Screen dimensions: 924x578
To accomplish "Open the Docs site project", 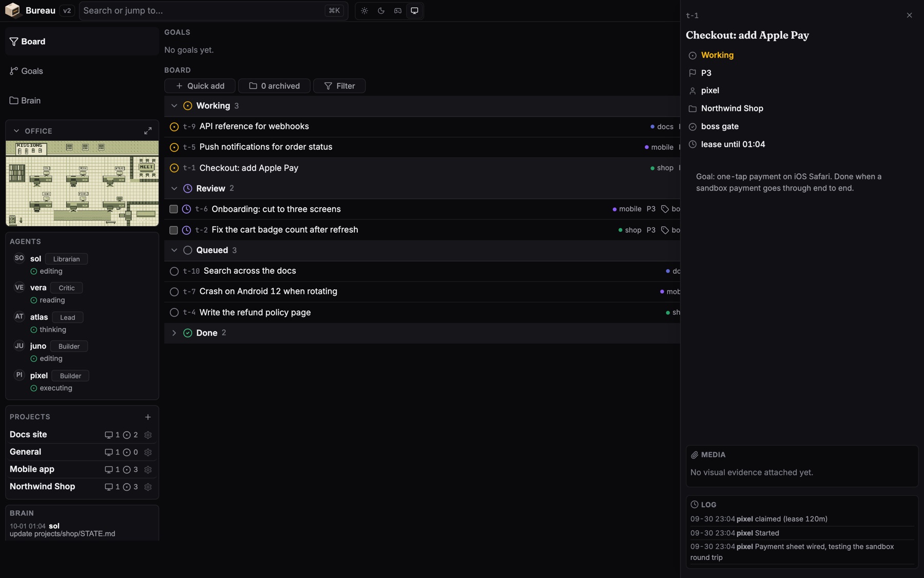I will tap(28, 435).
